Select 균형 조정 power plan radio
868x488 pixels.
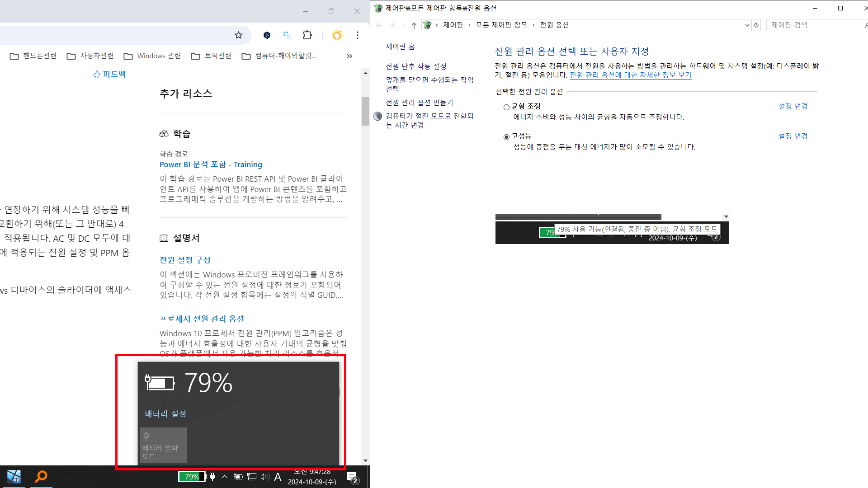[506, 107]
